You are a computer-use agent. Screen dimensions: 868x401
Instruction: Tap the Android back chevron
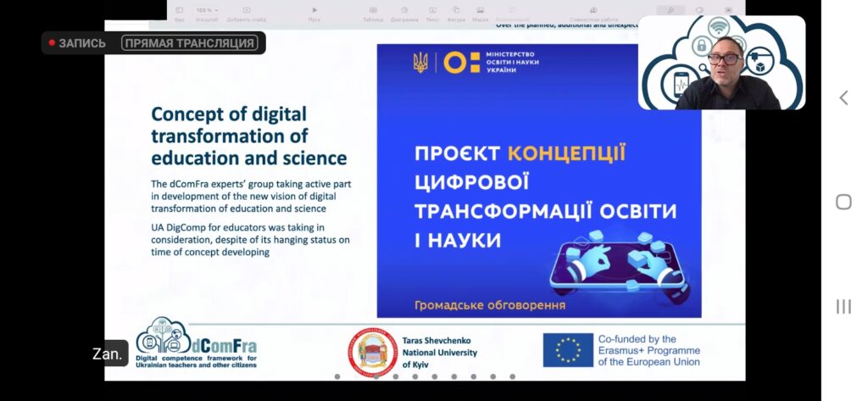pyautogui.click(x=843, y=97)
